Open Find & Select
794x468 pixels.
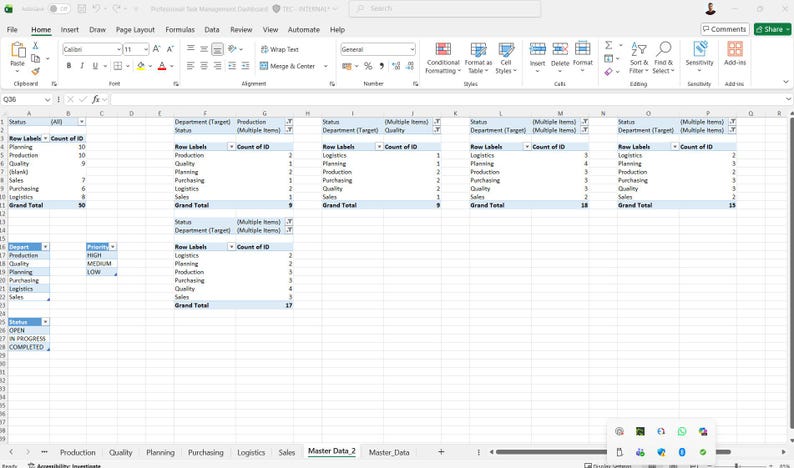663,58
